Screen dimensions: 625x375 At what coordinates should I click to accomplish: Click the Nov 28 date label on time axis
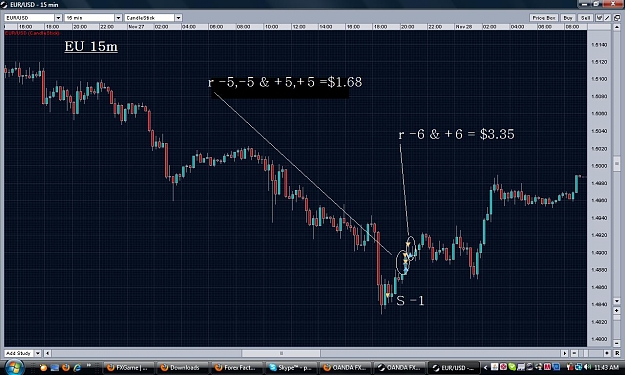coord(464,27)
